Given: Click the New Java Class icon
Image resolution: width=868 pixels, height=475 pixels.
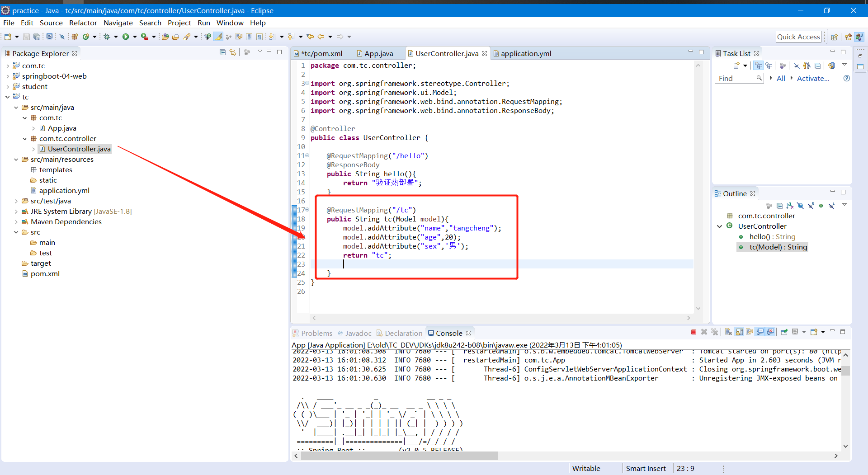Looking at the screenshot, I should 85,37.
